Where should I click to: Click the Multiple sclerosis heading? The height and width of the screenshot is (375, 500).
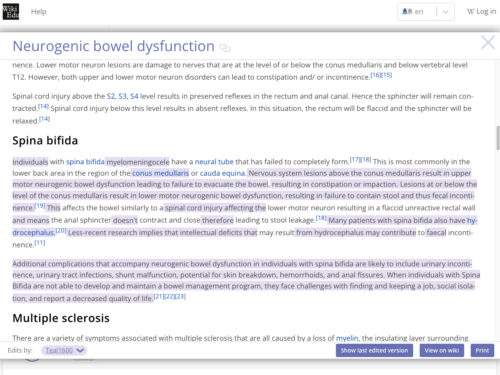point(61,318)
